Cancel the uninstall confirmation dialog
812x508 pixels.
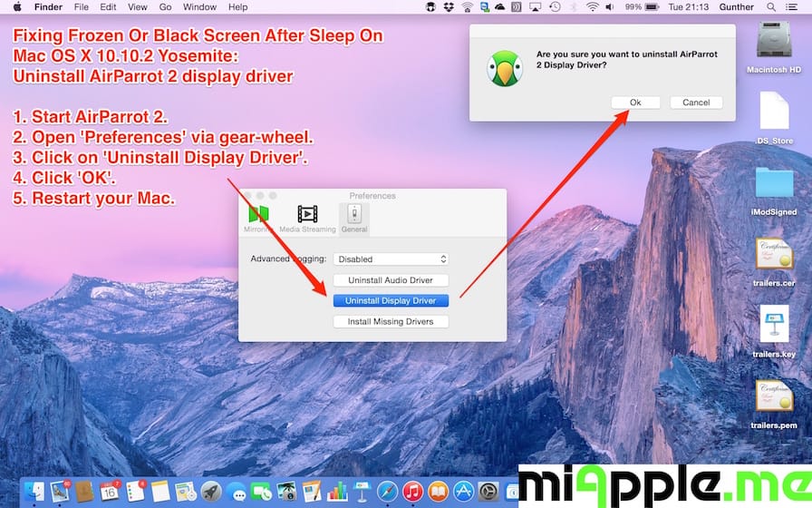pos(696,103)
